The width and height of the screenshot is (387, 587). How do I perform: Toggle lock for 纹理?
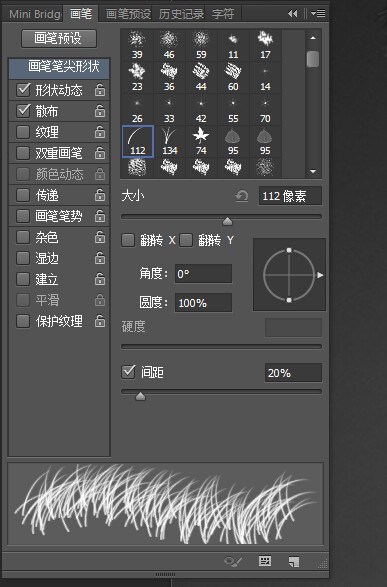tap(100, 132)
